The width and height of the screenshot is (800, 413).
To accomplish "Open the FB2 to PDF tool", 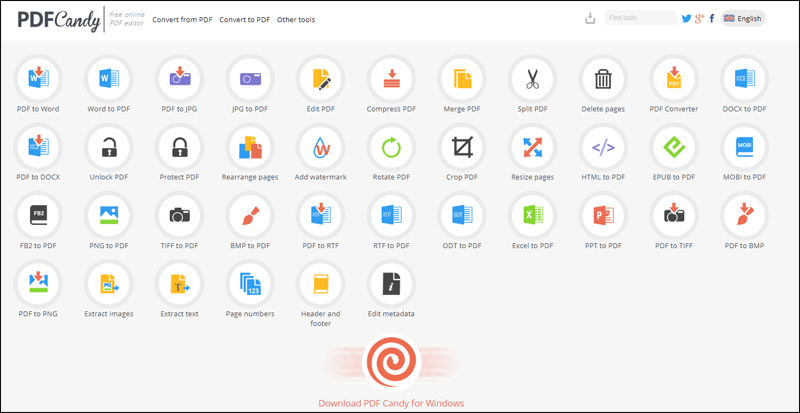I will tap(38, 215).
